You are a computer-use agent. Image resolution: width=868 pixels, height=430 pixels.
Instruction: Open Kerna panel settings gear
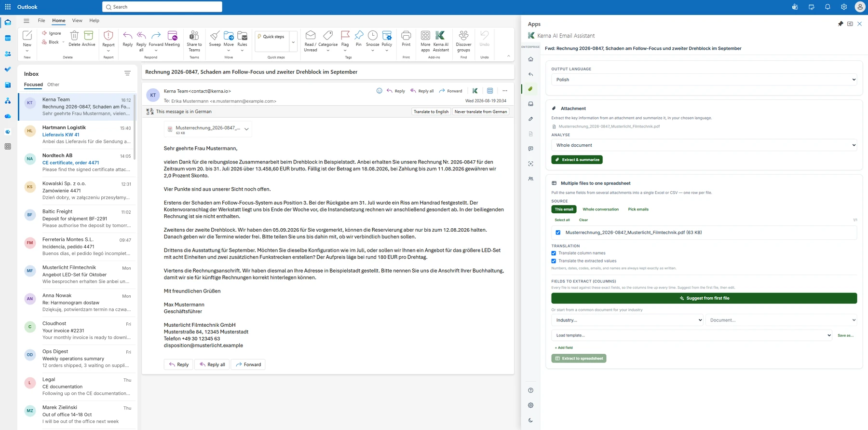coord(530,405)
